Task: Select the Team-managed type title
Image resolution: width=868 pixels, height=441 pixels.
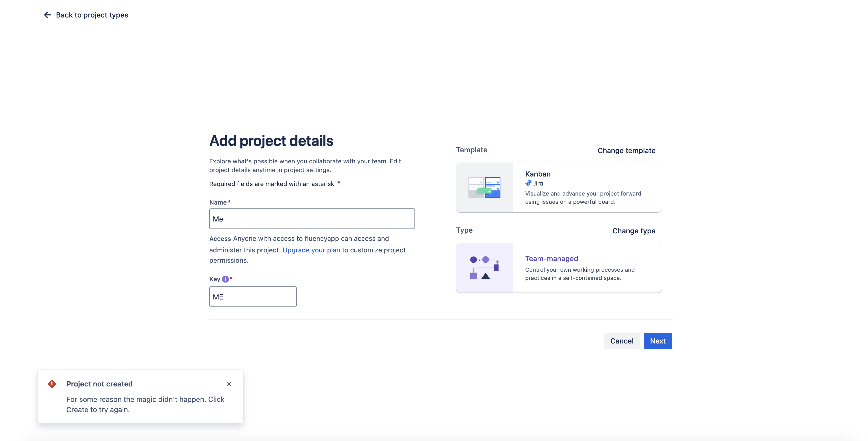Action: (551, 259)
